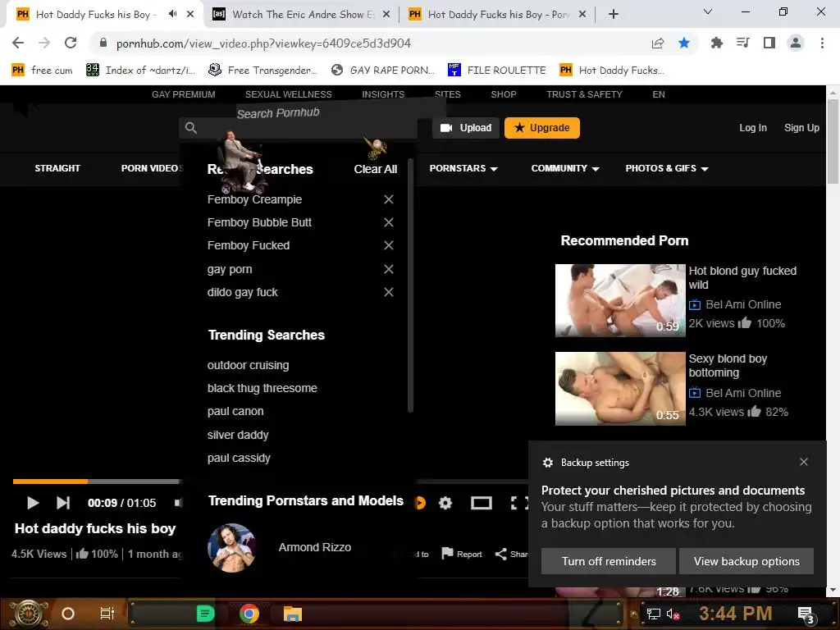
Task: Open a new browser tab
Action: coord(614,15)
